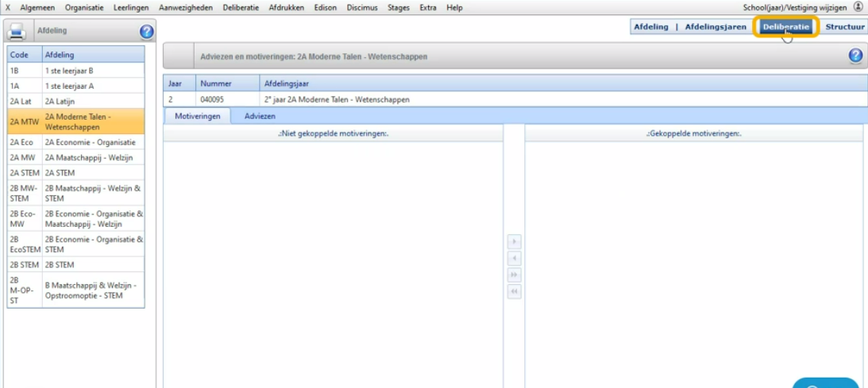Open help in Adviezen en motiveringen header
The image size is (868, 388).
coord(855,56)
